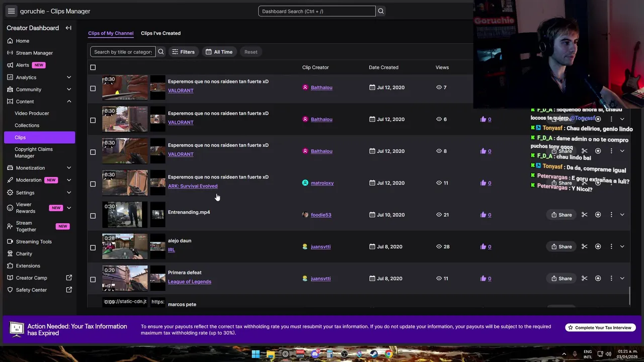Open Collections under Content
The image size is (644, 362).
[x=27, y=125]
